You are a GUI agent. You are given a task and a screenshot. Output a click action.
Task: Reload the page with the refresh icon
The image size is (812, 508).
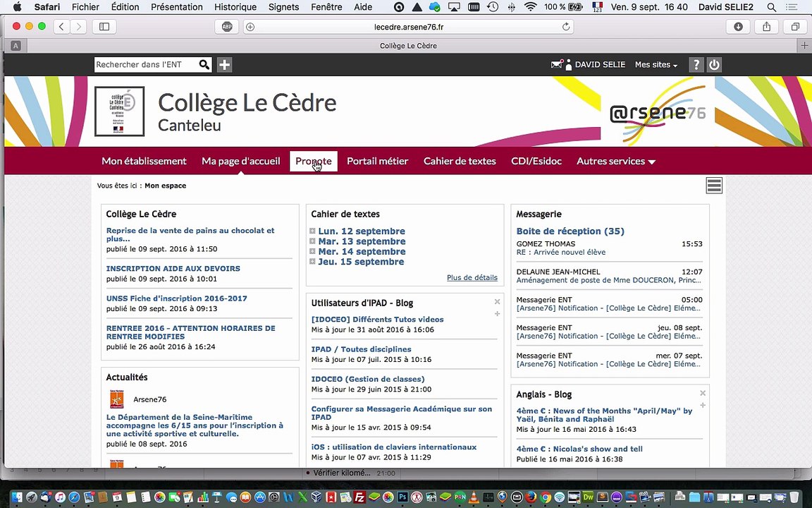coord(566,26)
